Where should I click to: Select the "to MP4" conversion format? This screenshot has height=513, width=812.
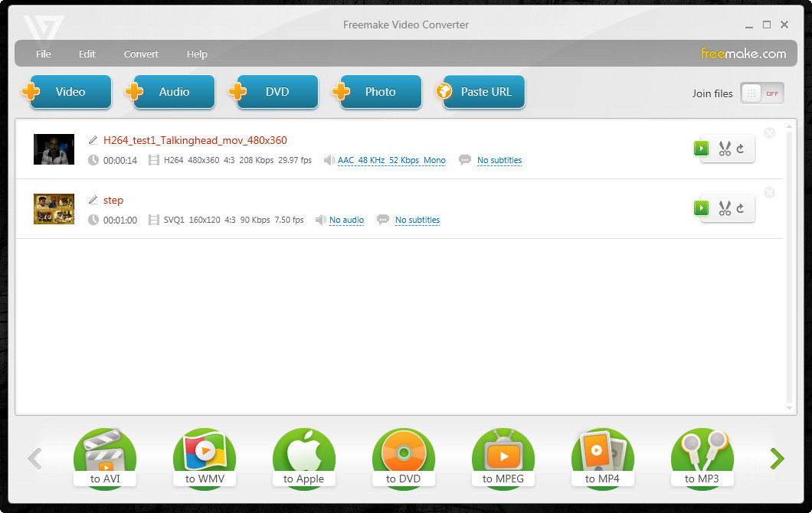(603, 458)
